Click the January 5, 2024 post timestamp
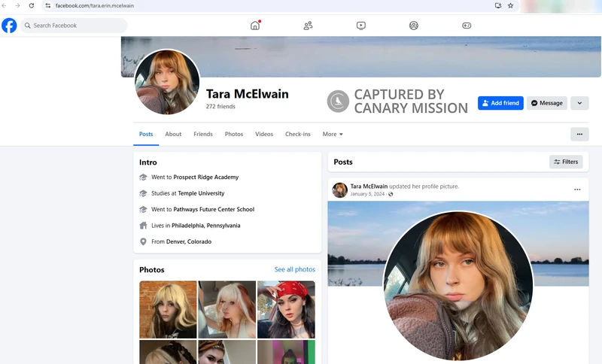The height and width of the screenshot is (364, 602). 367,194
